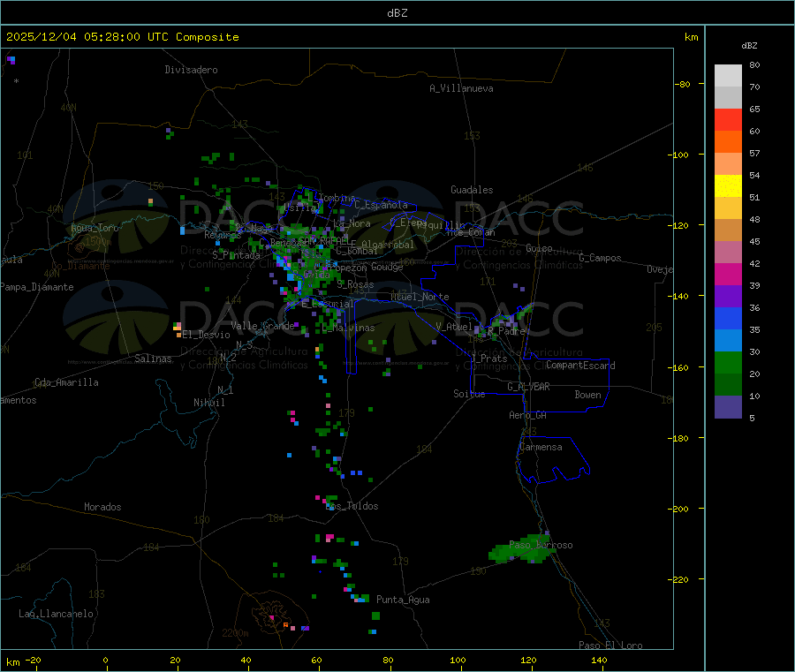Click the 0 km horizontal axis tick

point(105,660)
